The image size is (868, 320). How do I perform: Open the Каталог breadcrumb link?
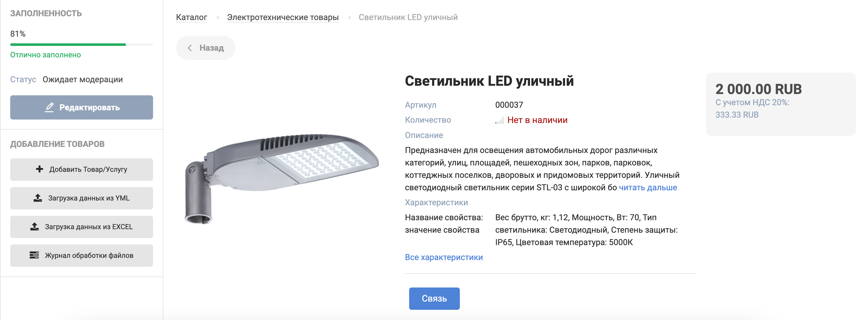click(191, 18)
